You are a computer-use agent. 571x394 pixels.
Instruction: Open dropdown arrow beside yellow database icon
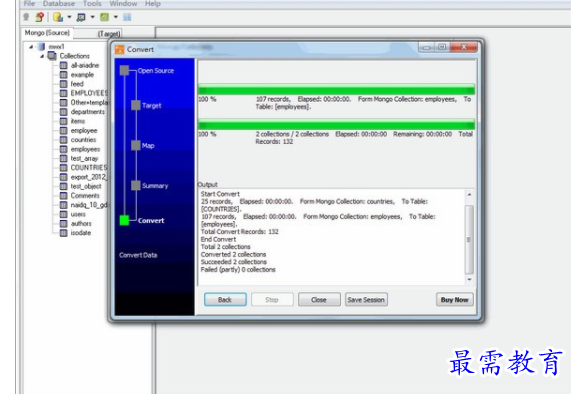pos(69,17)
